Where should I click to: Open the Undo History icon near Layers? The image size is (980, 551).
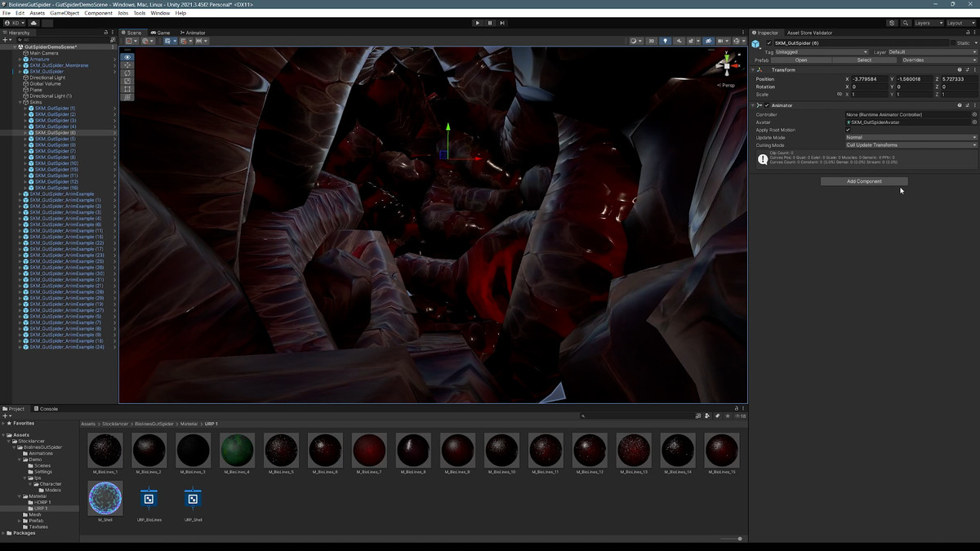pos(892,23)
